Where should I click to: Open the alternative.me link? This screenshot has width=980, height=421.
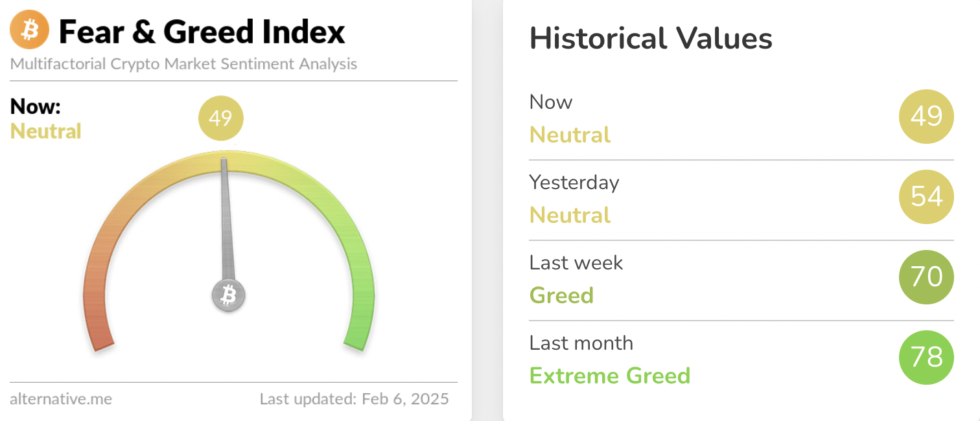61,399
